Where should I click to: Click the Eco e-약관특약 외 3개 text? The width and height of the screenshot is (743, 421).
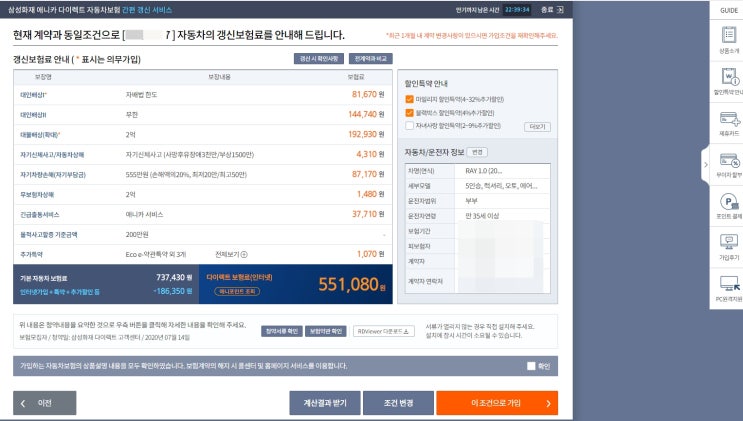(155, 255)
